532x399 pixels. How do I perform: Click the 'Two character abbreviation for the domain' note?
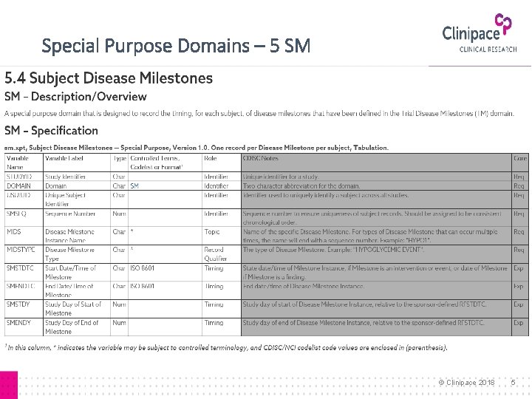[x=301, y=185]
